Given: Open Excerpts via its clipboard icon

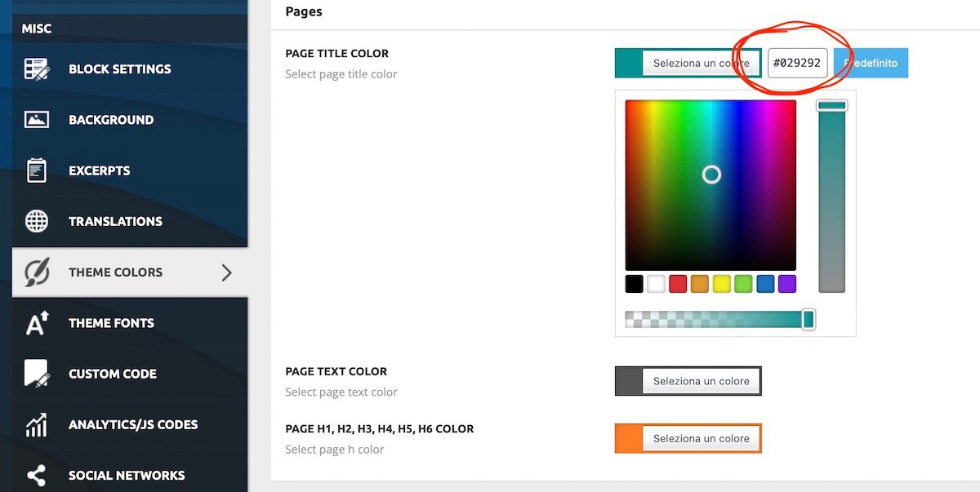Looking at the screenshot, I should (37, 171).
